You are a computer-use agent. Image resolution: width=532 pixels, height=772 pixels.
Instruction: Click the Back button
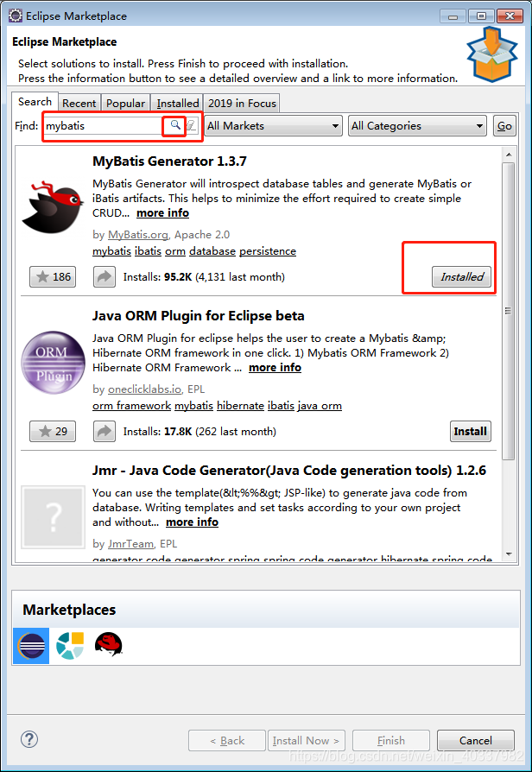tap(227, 741)
